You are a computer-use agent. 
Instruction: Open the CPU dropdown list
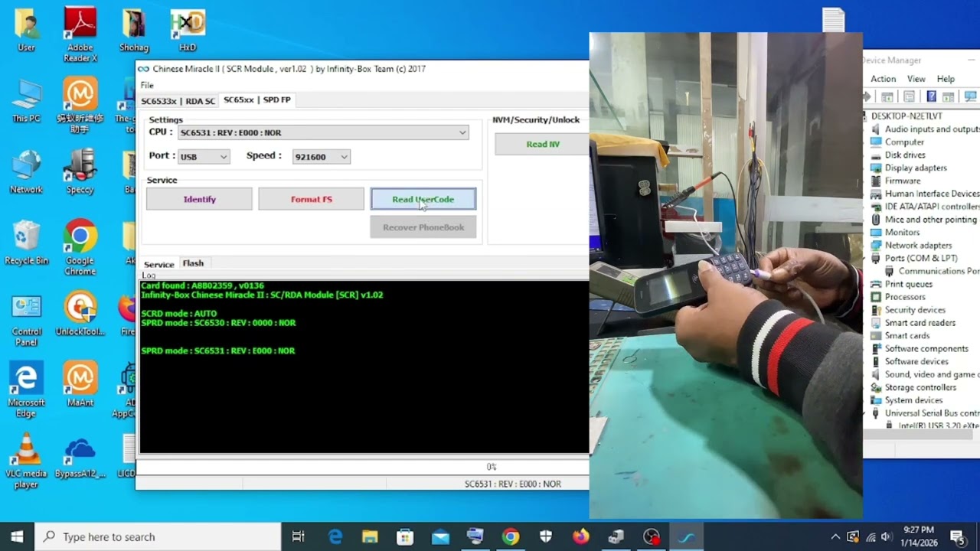pos(462,132)
